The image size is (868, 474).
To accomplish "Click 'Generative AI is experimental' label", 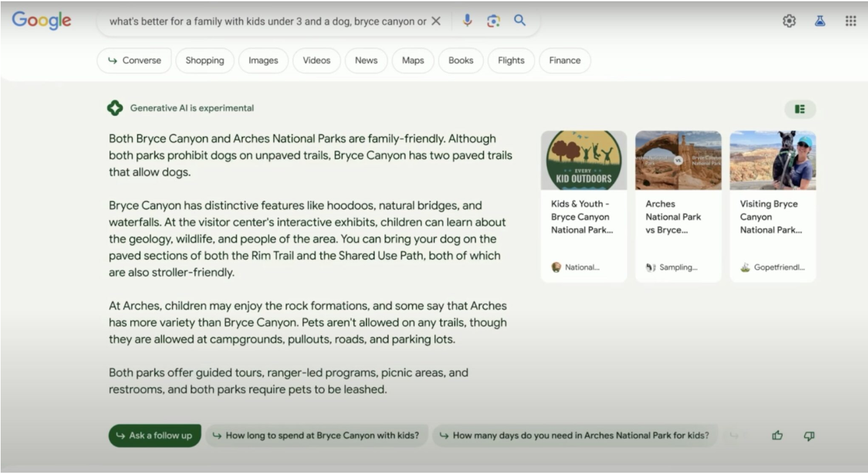I will coord(192,108).
